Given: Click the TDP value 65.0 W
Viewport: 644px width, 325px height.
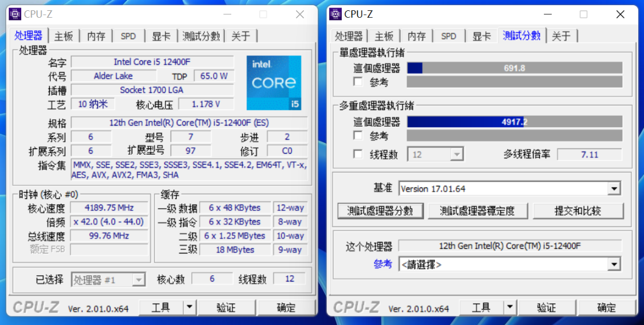Looking at the screenshot, I should pyautogui.click(x=214, y=76).
